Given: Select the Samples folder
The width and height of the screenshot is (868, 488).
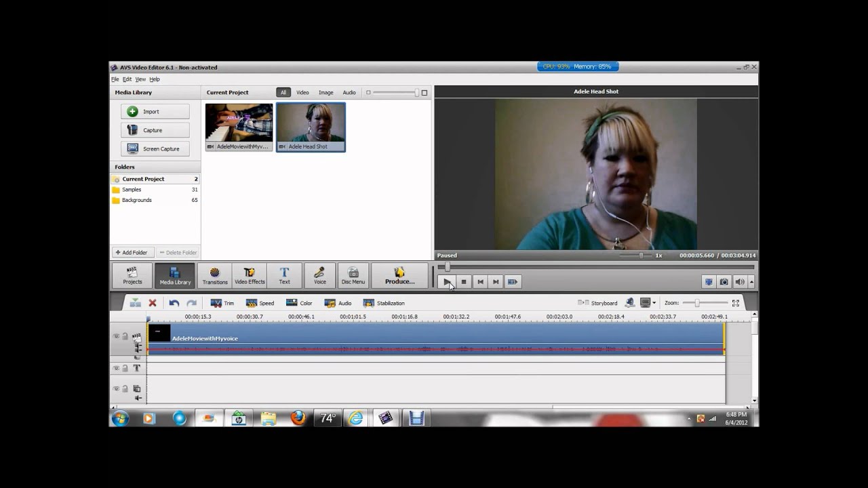Looking at the screenshot, I should 155,190.
